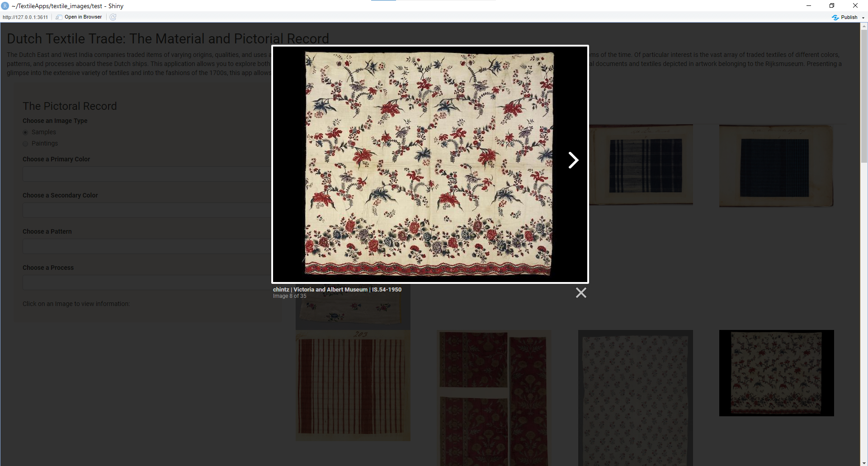Close the lightbox with the X icon
This screenshot has height=466, width=868.
coord(581,293)
